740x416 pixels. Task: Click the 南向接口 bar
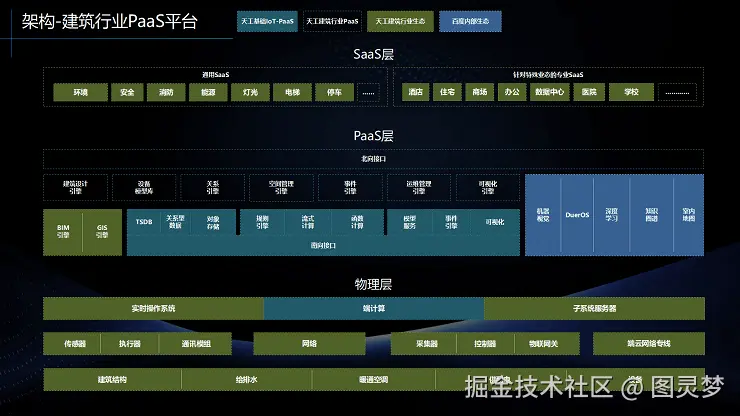(x=323, y=246)
